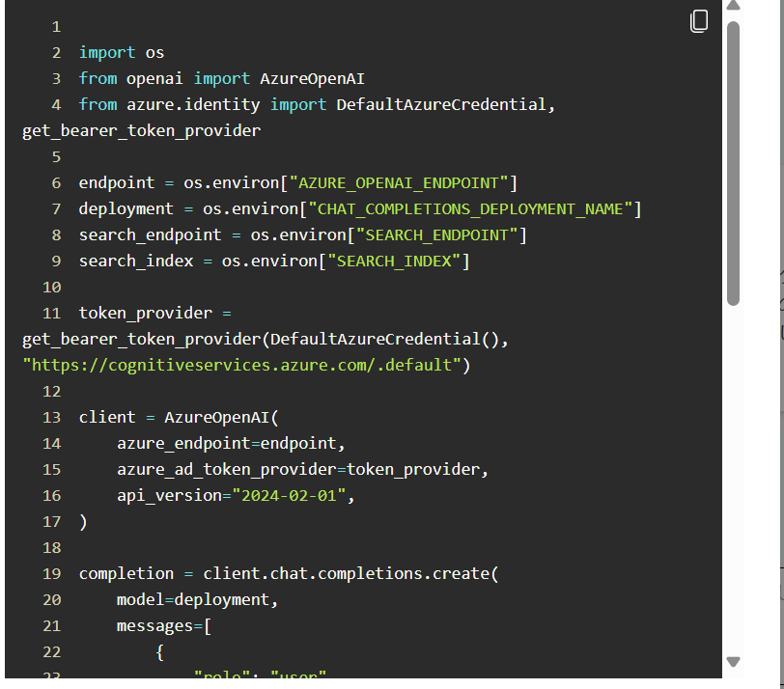This screenshot has width=784, height=689.
Task: Click the cognitiveservices.azure.com URL string
Action: click(241, 365)
